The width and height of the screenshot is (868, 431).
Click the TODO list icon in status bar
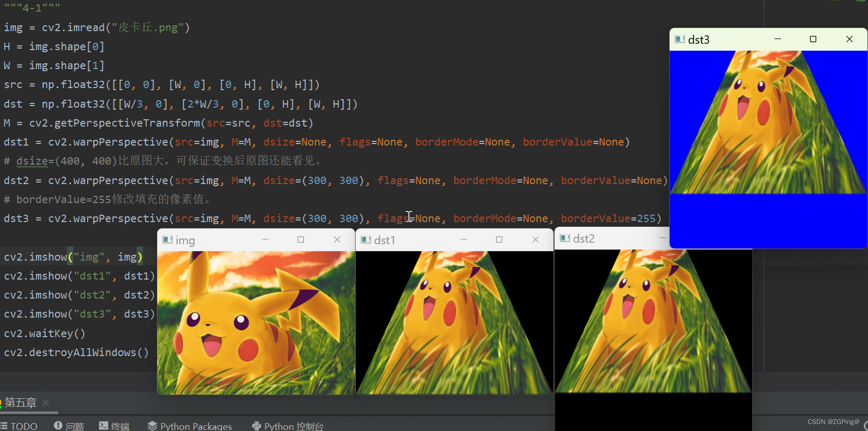click(x=4, y=426)
